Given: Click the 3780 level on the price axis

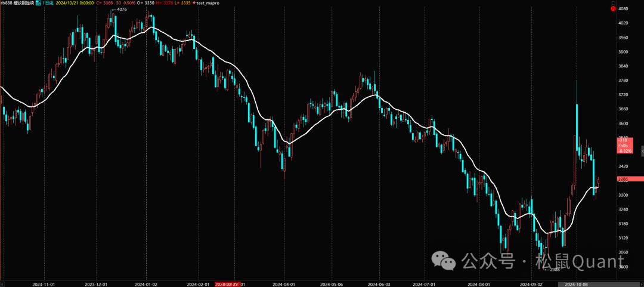Looking at the screenshot, I should point(624,81).
